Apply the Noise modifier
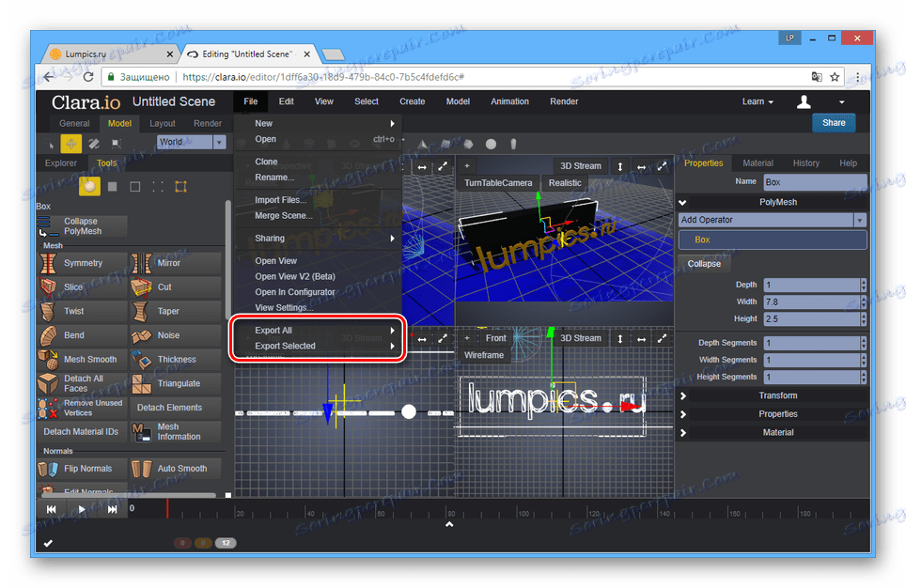The height and width of the screenshot is (588, 906). 176,335
